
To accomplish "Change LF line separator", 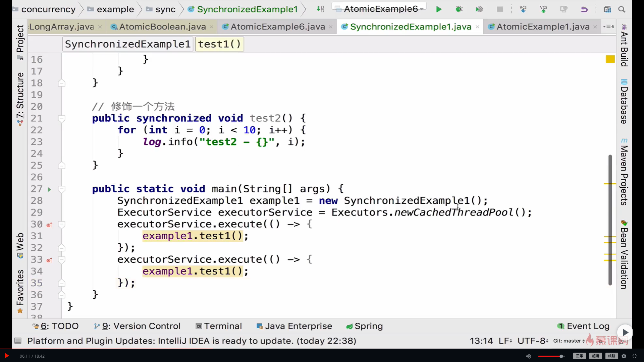I will [505, 341].
